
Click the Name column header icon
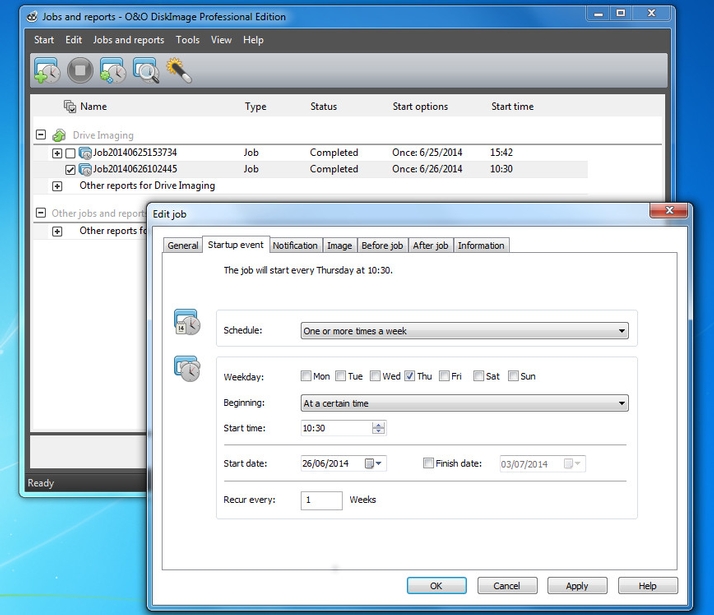[70, 107]
